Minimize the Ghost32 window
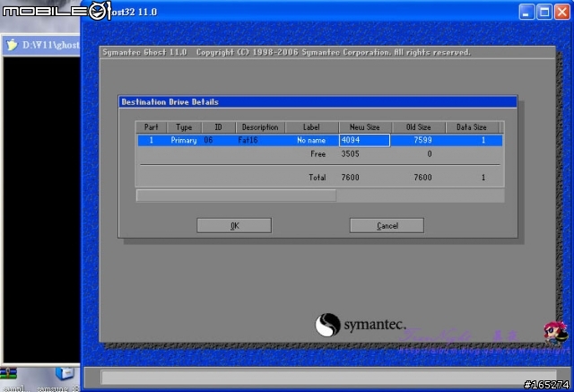 pyautogui.click(x=526, y=12)
